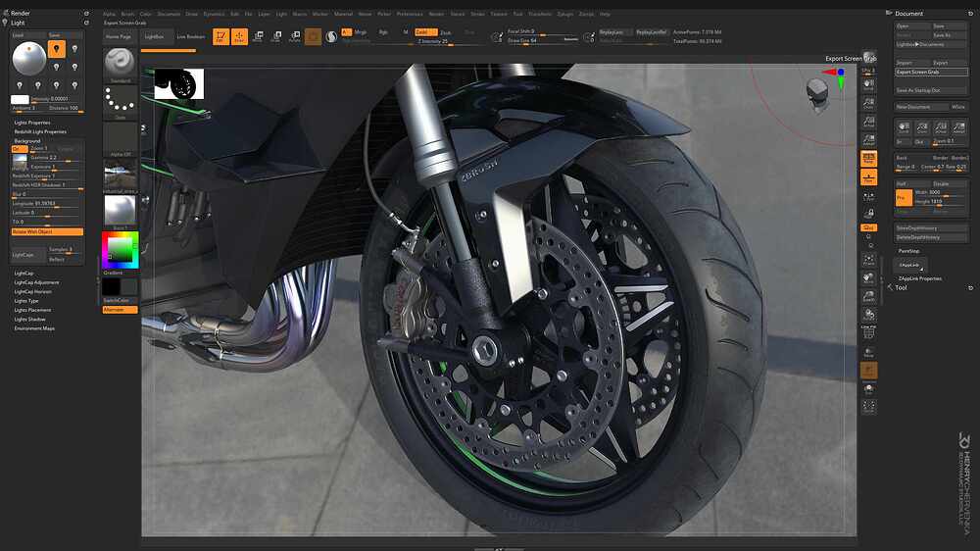
Task: Expand Lights Placement section
Action: [x=32, y=310]
